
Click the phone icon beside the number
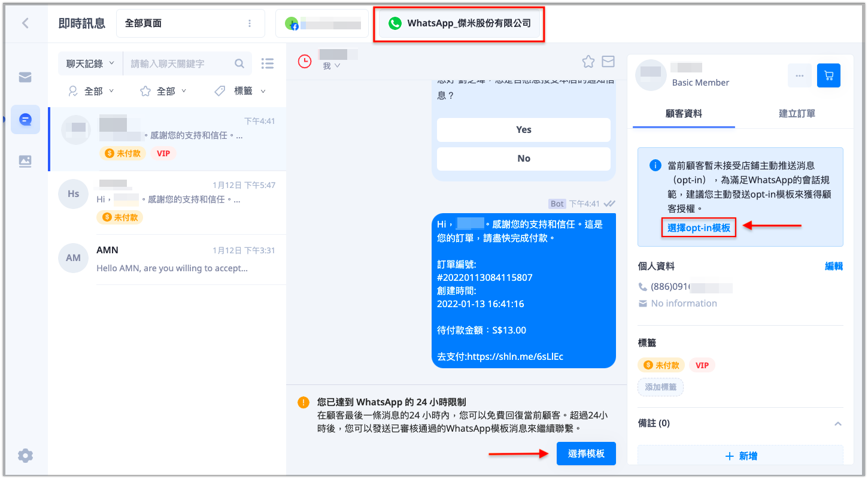(x=643, y=287)
